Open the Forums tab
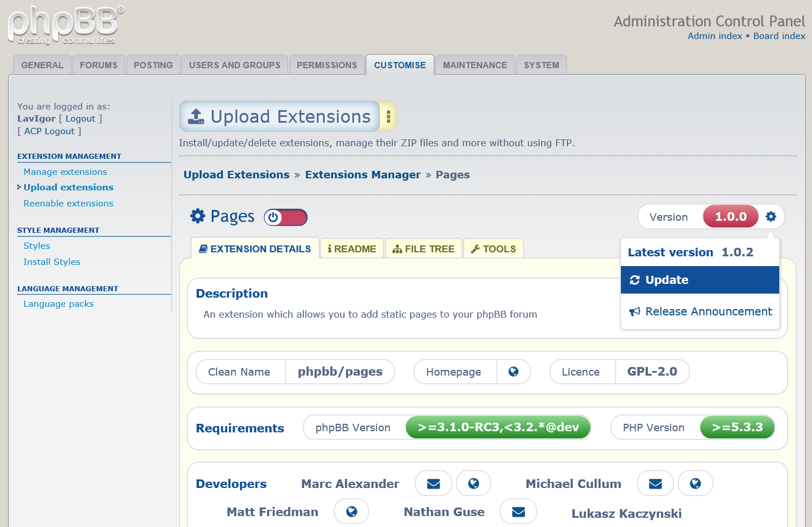This screenshot has height=527, width=812. click(99, 65)
